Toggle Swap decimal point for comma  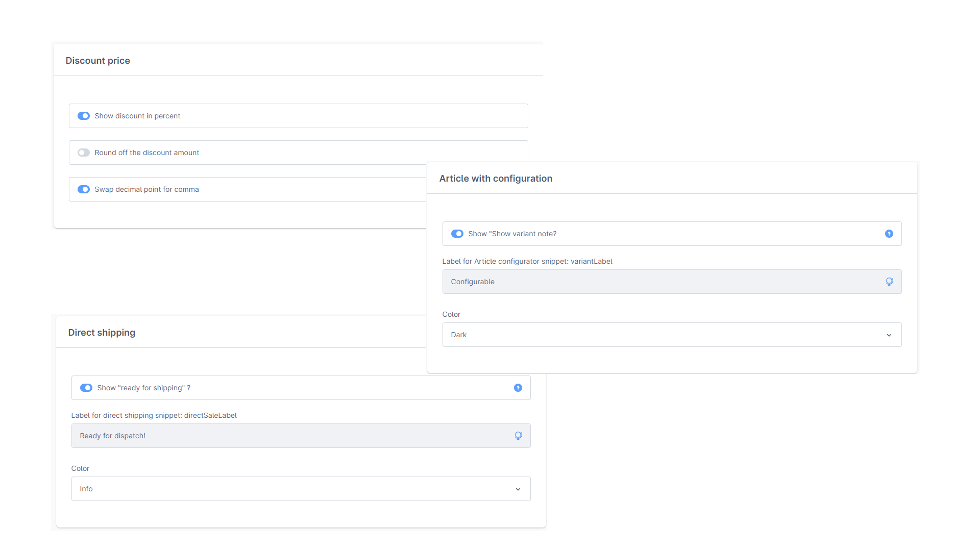pos(84,189)
